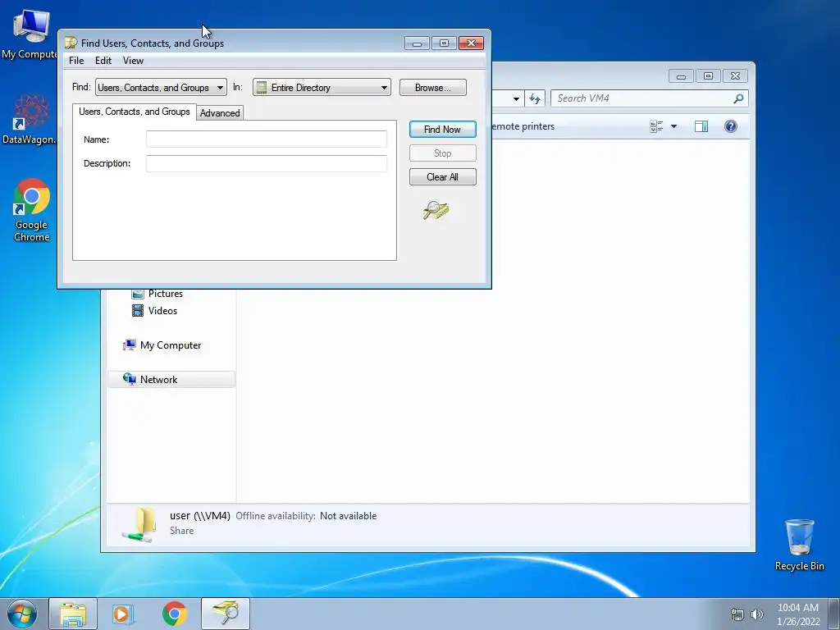Open the Edit menu in Find dialog
This screenshot has width=840, height=630.
click(x=103, y=61)
